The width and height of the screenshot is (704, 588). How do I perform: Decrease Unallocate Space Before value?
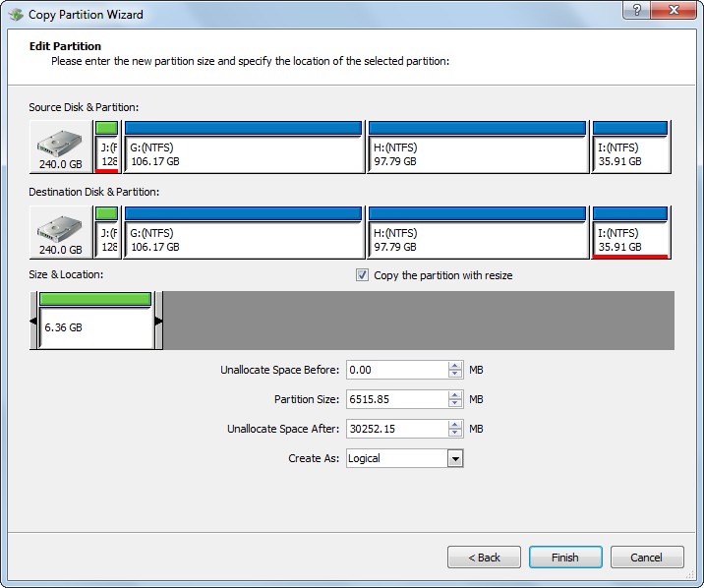pos(455,374)
